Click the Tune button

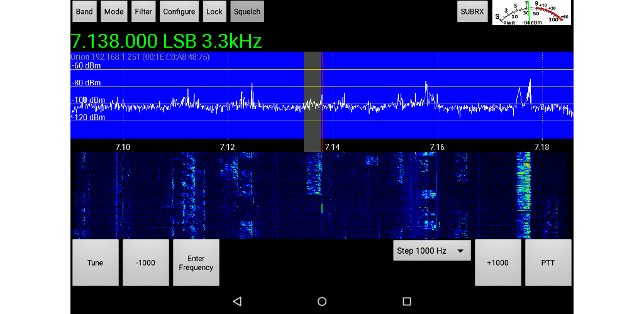point(96,263)
